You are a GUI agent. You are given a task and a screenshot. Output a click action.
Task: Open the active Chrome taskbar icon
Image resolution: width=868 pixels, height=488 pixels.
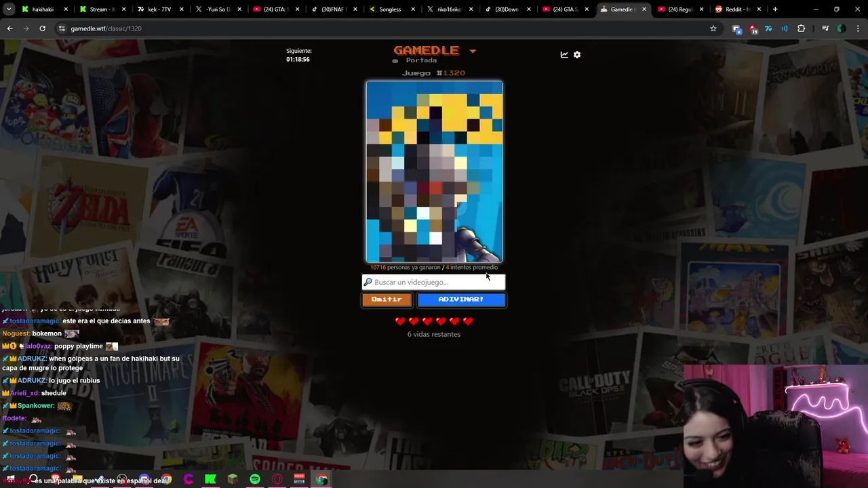pos(321,479)
